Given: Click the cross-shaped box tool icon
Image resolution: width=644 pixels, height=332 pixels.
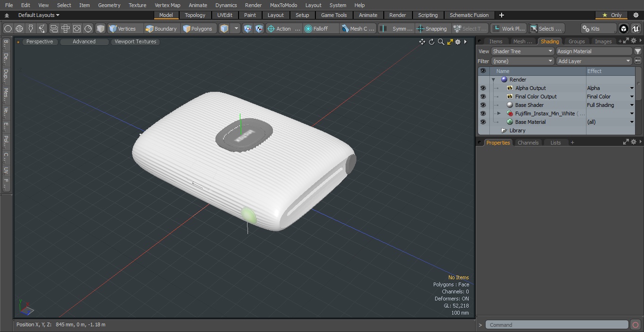Looking at the screenshot, I should (x=66, y=29).
